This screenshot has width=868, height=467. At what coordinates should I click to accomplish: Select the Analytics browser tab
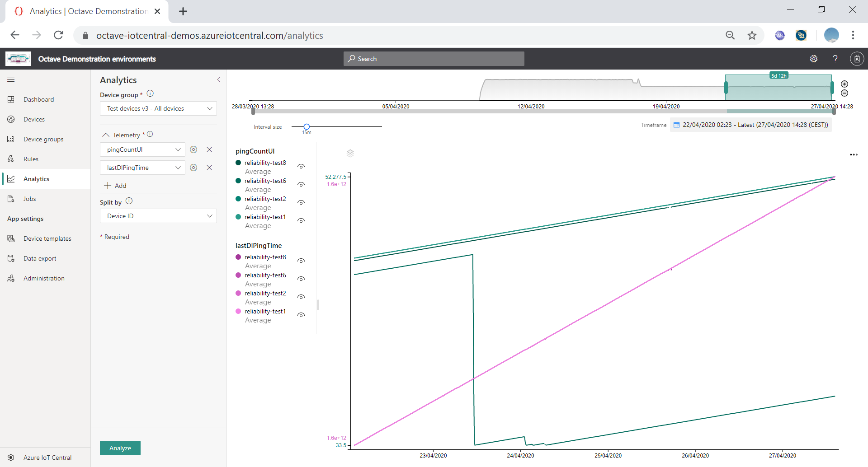(87, 11)
